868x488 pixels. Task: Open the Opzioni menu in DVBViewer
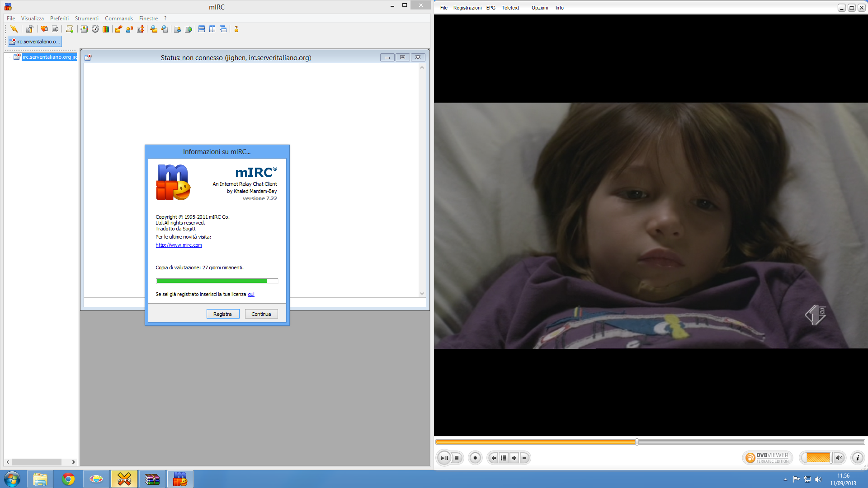pyautogui.click(x=540, y=8)
